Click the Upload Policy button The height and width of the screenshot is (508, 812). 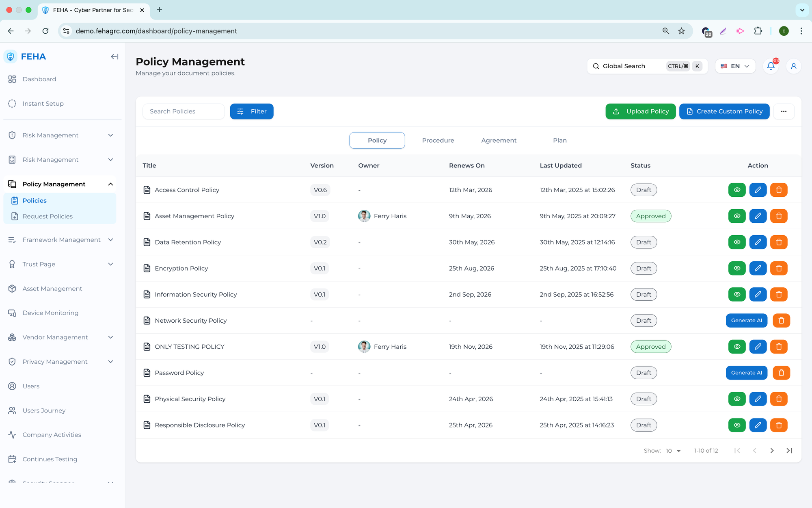(640, 111)
